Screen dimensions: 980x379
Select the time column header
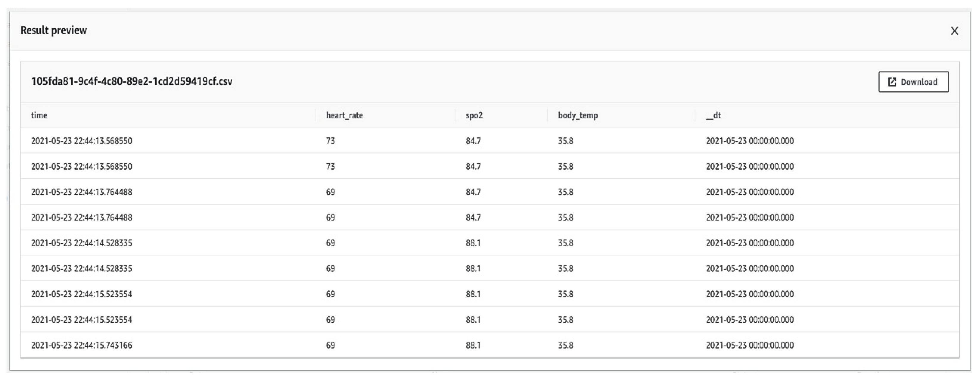[39, 115]
